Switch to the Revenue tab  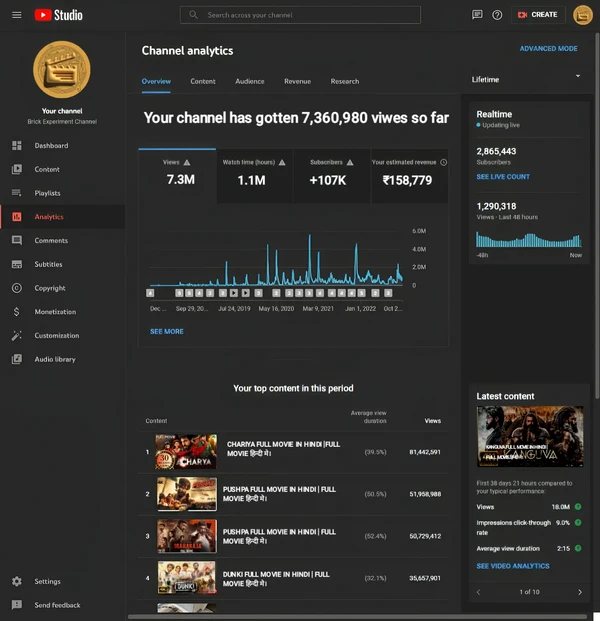pyautogui.click(x=297, y=81)
